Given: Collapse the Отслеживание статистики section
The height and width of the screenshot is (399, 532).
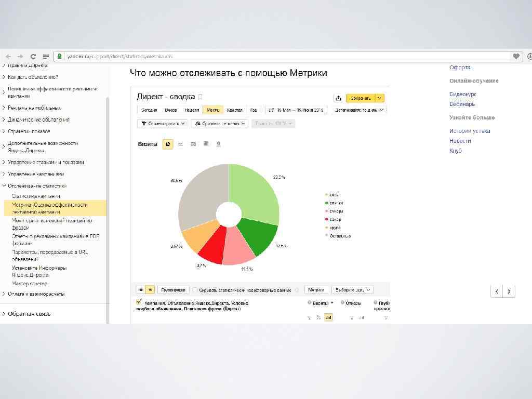Looking at the screenshot, I should 4,185.
